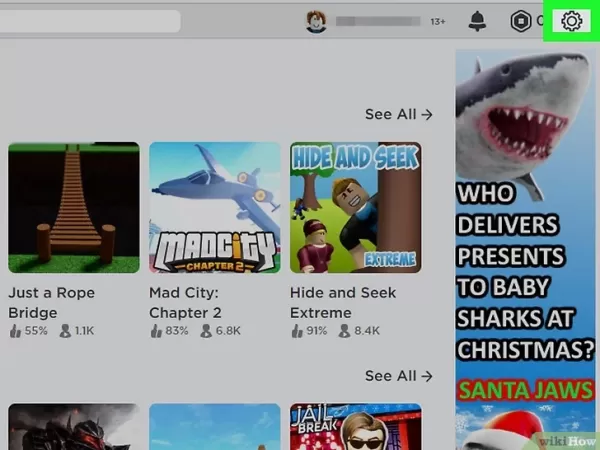Click the lower See All link

(x=399, y=376)
